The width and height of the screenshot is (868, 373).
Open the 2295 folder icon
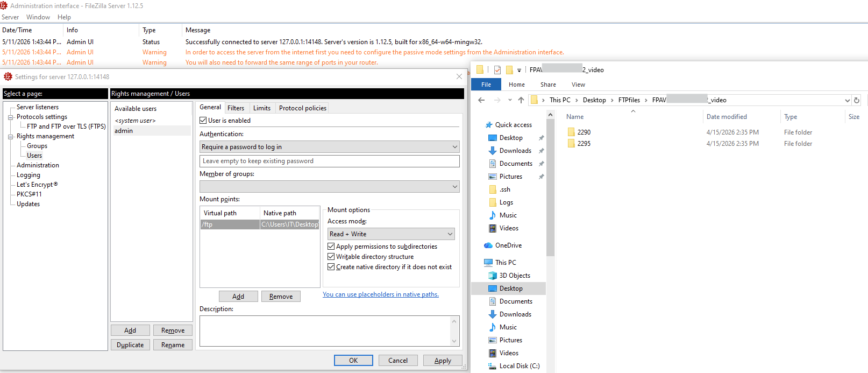pyautogui.click(x=571, y=143)
